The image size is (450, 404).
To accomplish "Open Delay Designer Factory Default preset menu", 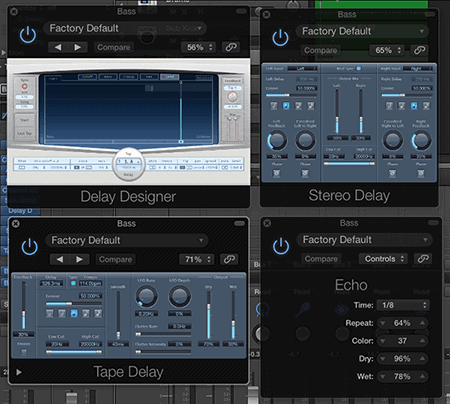I will pyautogui.click(x=125, y=28).
